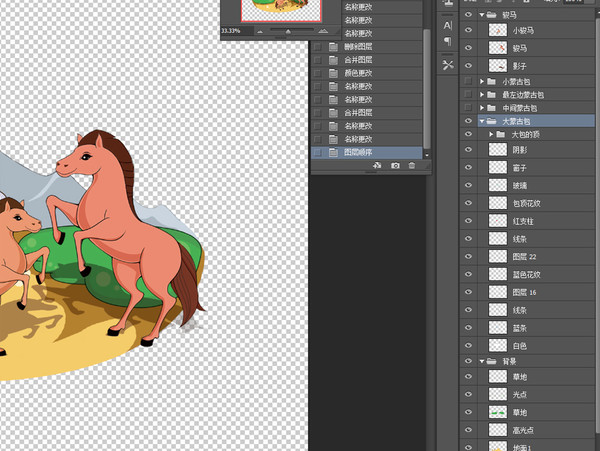
Task: Select the 大蒙古包 group row
Action: (536, 121)
